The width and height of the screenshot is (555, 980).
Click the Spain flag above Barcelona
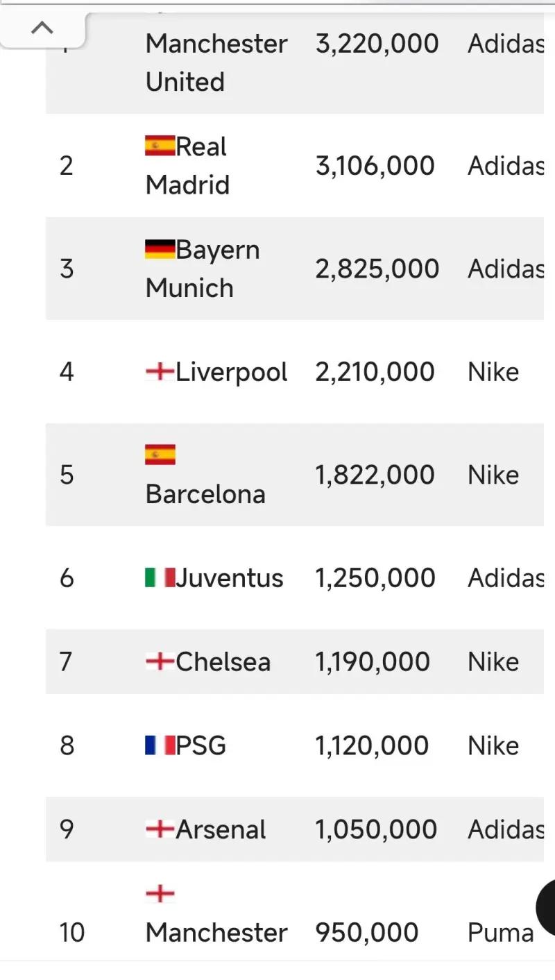pyautogui.click(x=160, y=455)
